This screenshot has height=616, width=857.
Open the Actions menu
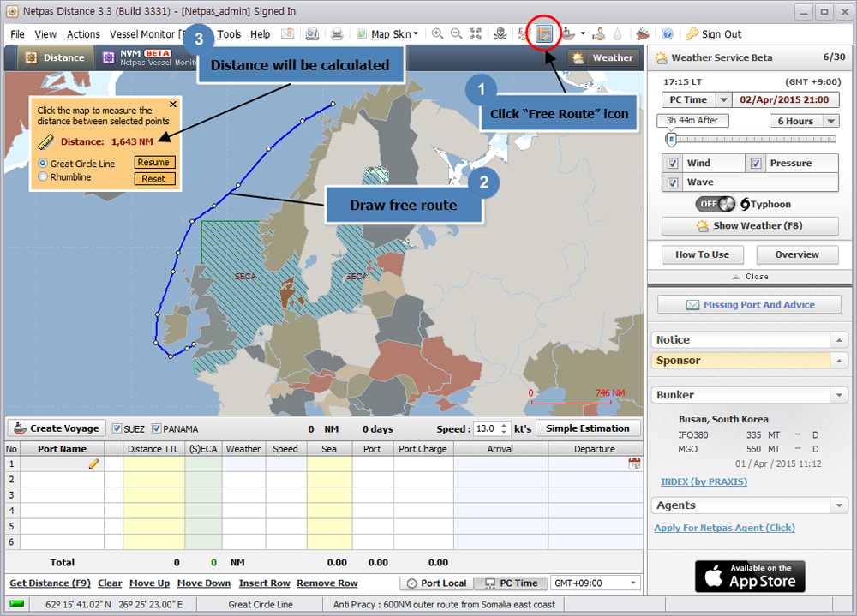click(83, 34)
